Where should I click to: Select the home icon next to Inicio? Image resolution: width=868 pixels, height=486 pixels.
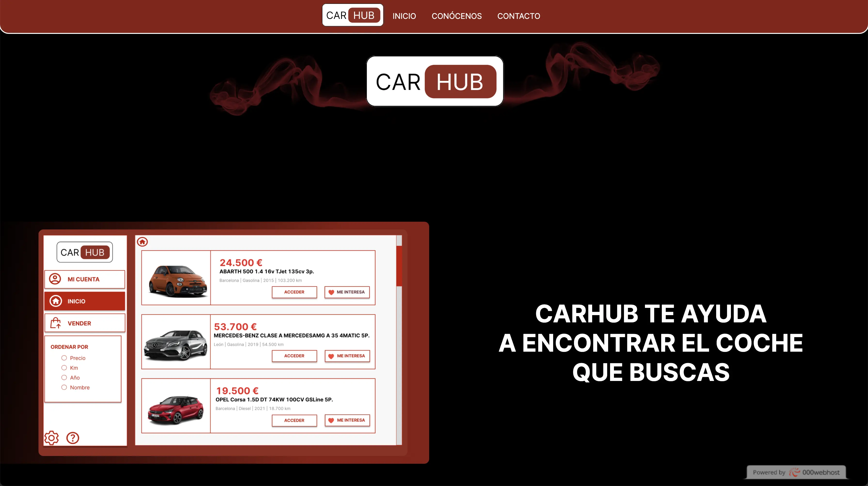click(x=56, y=301)
